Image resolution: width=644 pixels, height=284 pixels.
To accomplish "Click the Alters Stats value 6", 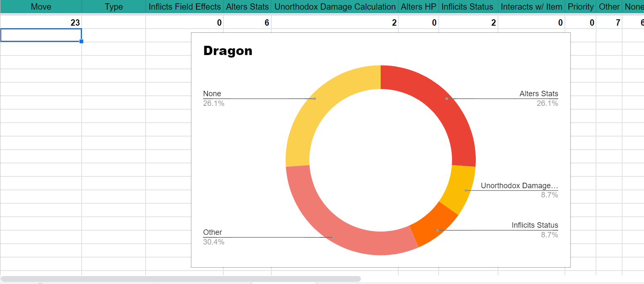I will 247,23.
